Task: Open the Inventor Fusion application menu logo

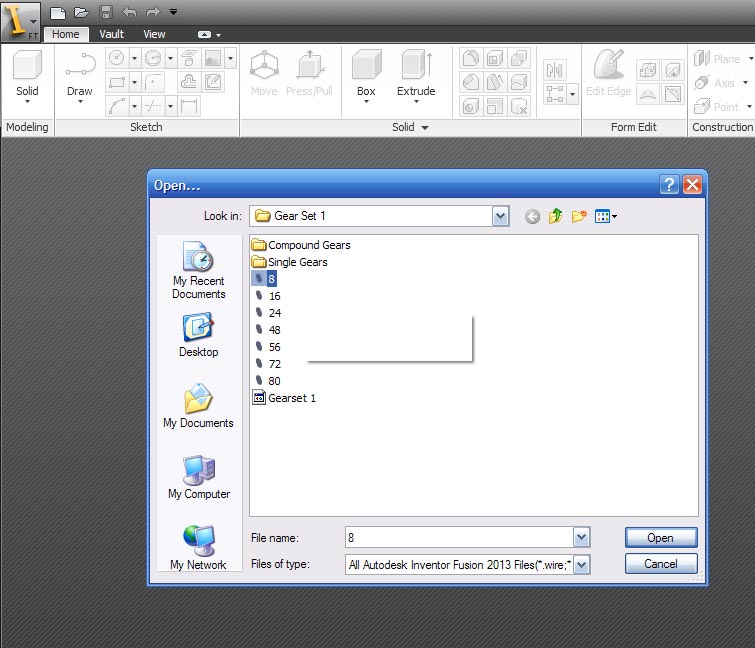Action: click(20, 21)
